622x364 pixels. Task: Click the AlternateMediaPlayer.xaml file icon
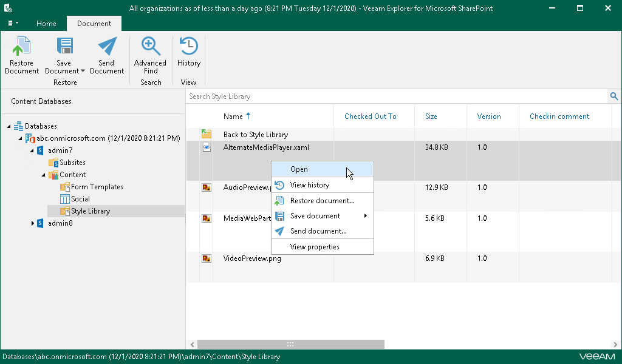pyautogui.click(x=207, y=148)
